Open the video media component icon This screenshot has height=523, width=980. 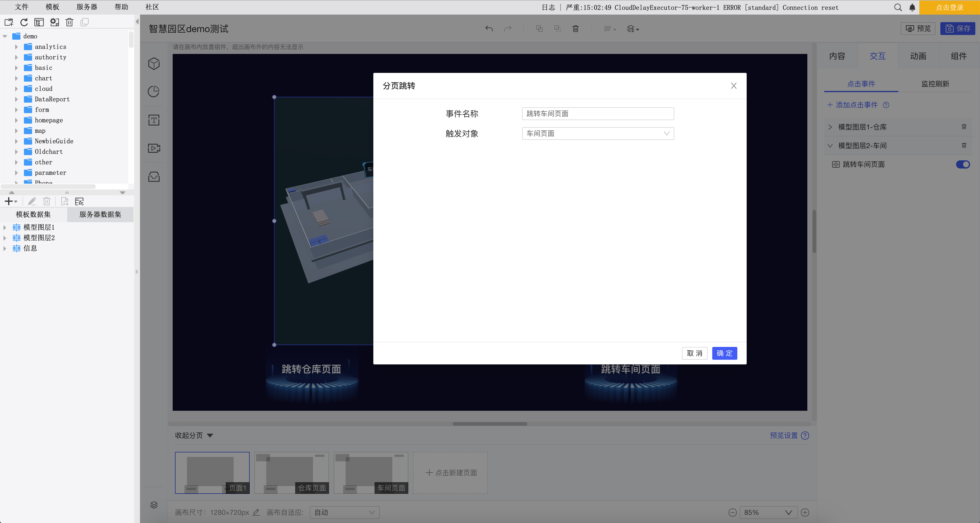pos(154,148)
